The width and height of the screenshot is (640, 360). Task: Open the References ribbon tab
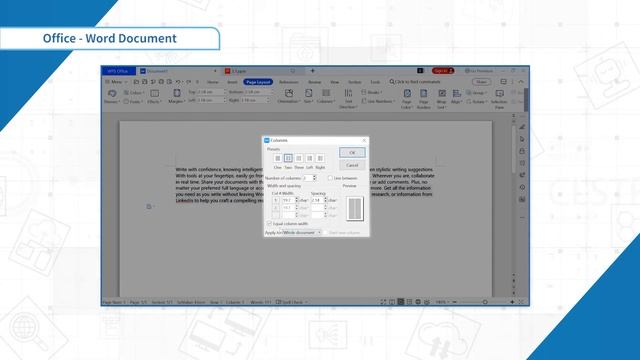point(289,82)
